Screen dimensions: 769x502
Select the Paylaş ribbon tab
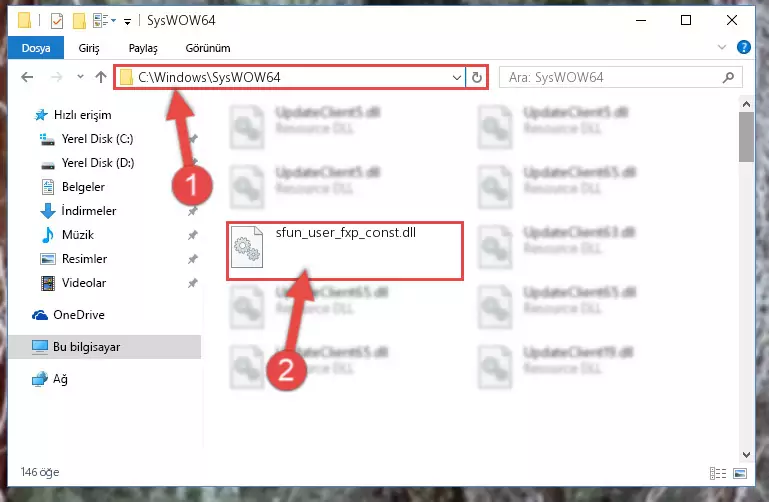click(x=143, y=48)
